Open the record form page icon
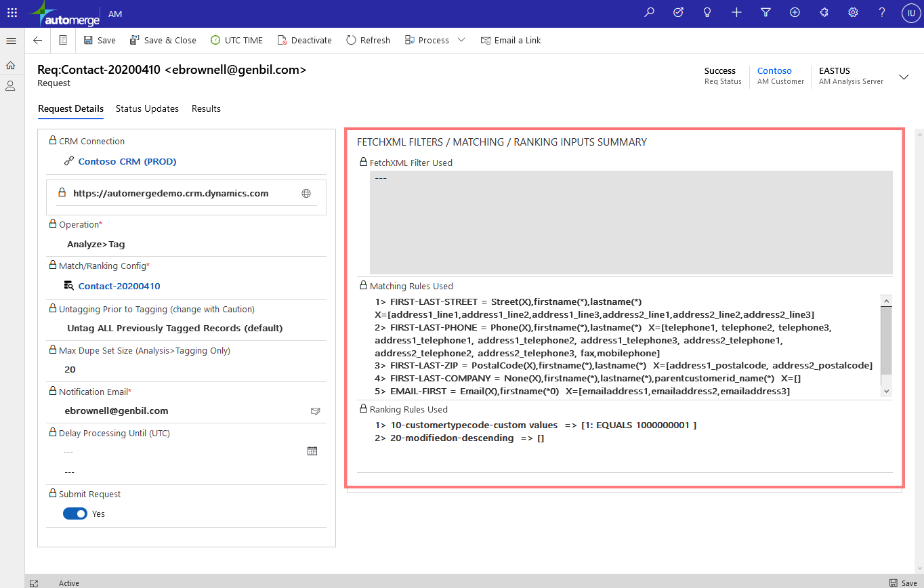Image resolution: width=924 pixels, height=588 pixels. point(63,41)
